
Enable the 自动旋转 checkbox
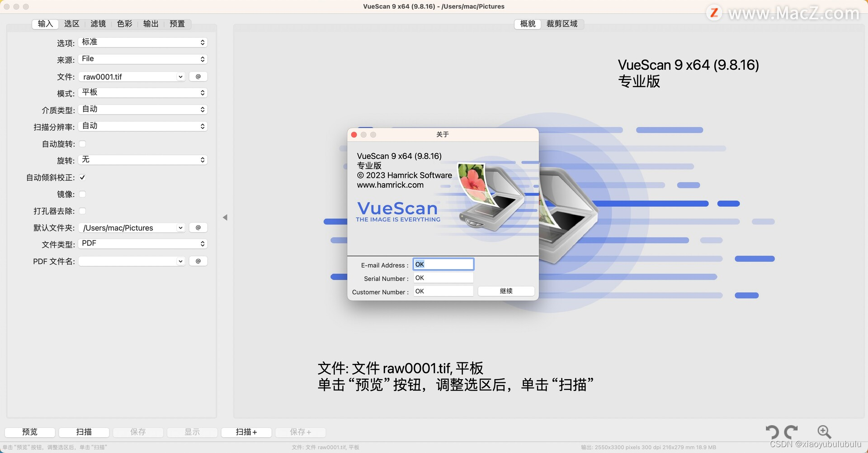[x=83, y=143]
